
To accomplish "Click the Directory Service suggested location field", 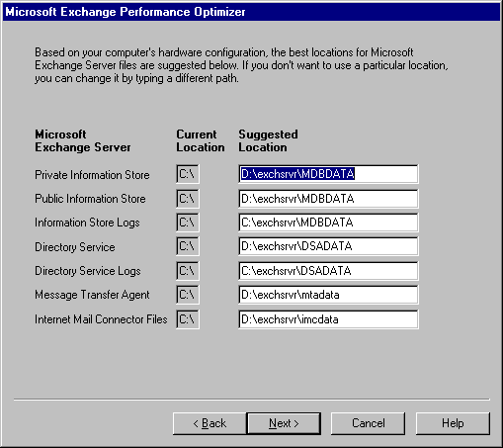I will click(x=328, y=246).
